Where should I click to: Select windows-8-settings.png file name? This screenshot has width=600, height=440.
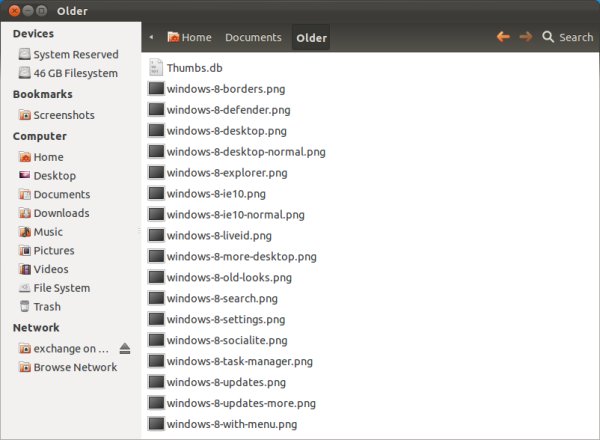click(226, 319)
